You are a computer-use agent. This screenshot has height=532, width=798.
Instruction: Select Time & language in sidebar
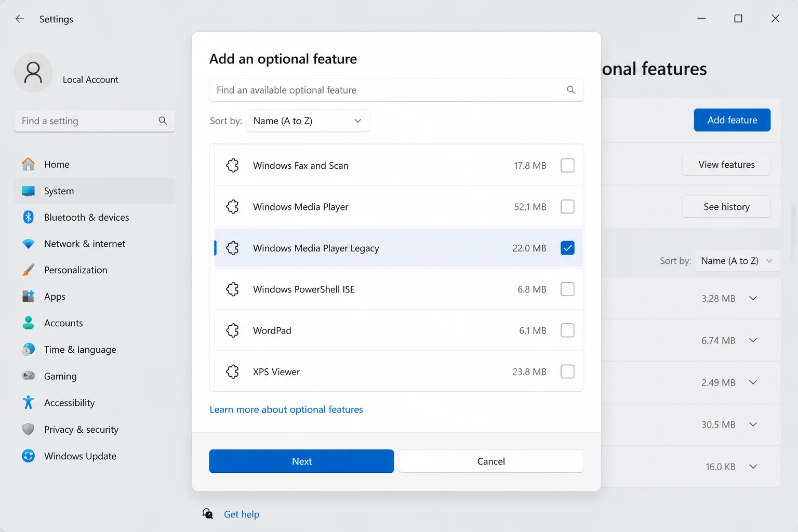click(95, 349)
